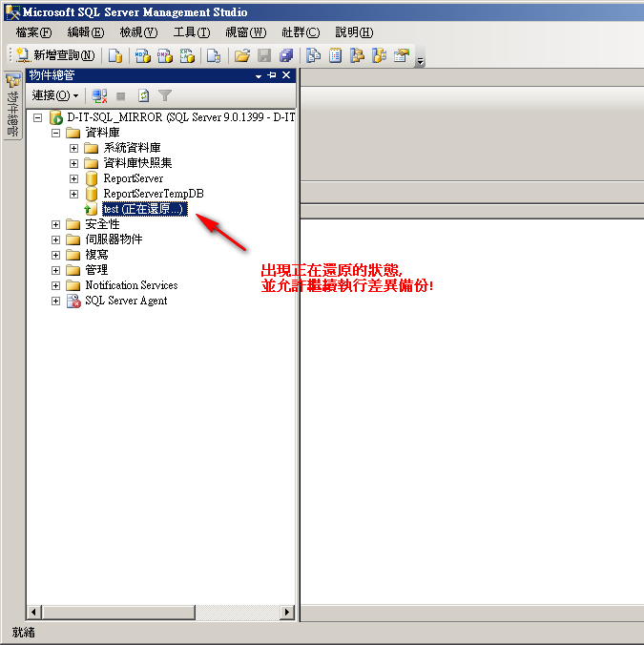Click the Analysis Services MDX Query icon
The image size is (644, 645).
coord(143,55)
